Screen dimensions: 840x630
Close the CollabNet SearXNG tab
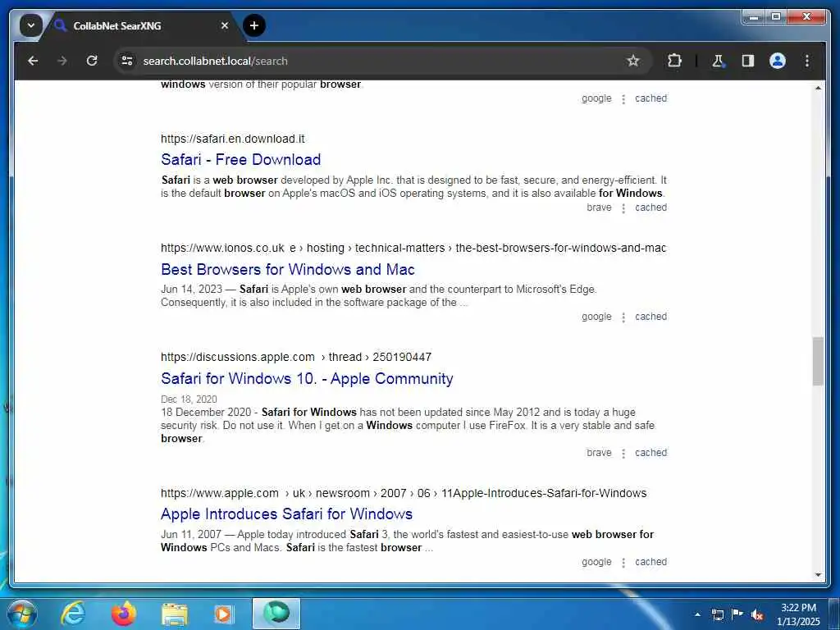click(225, 25)
